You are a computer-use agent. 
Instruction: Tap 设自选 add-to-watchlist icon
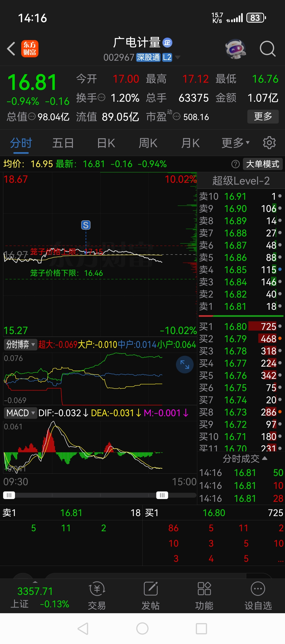258,596
